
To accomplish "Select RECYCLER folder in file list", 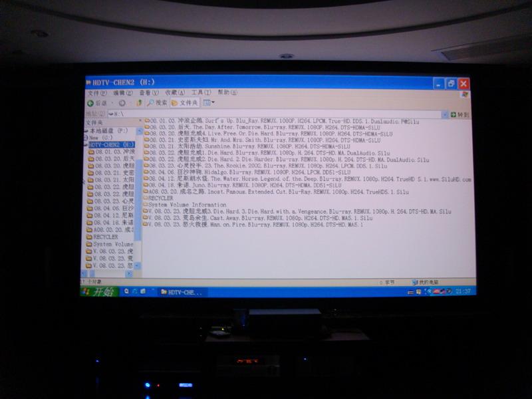I will point(158,198).
